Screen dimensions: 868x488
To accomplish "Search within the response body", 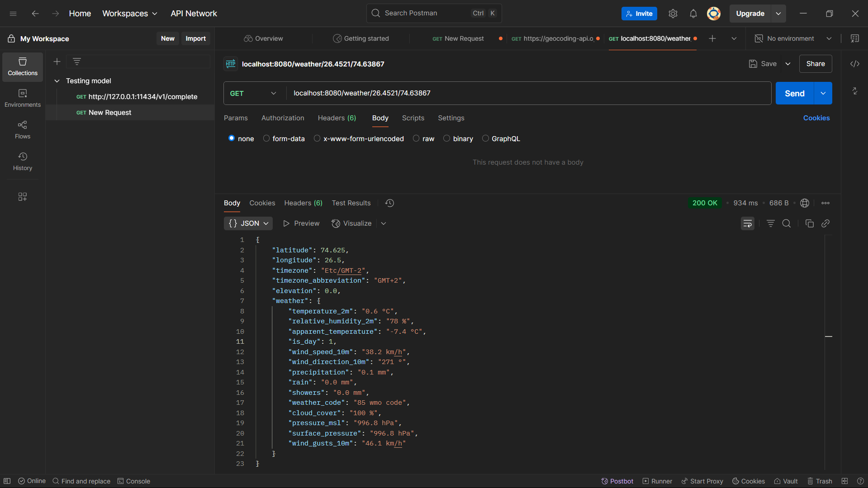I will 787,223.
